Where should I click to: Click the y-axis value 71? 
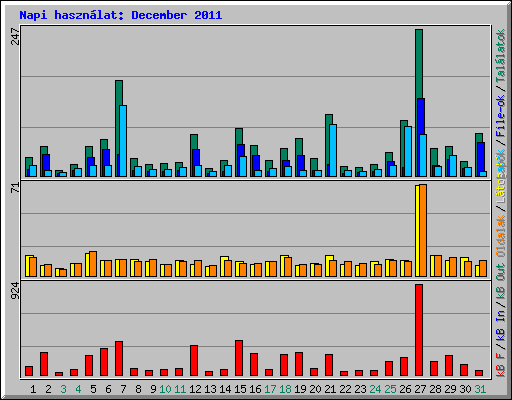click(15, 188)
